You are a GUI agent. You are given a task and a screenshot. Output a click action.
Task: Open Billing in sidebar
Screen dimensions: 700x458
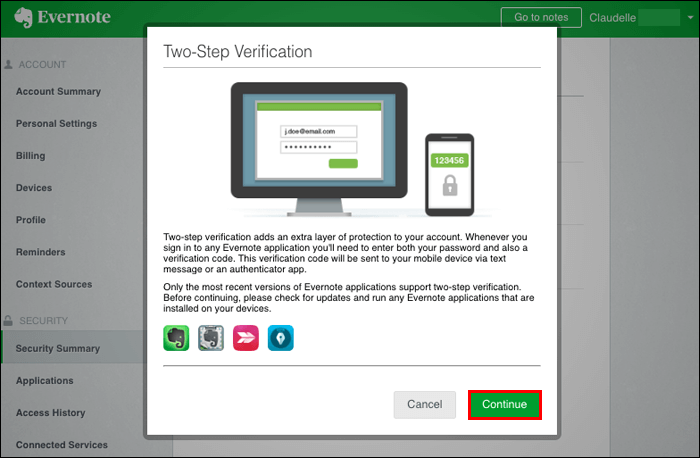[30, 156]
